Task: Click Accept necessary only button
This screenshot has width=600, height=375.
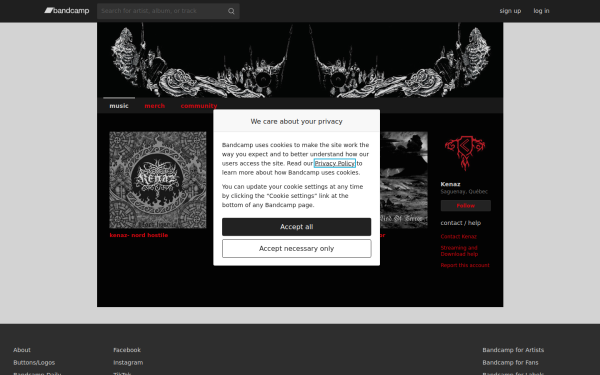Action: [x=297, y=249]
